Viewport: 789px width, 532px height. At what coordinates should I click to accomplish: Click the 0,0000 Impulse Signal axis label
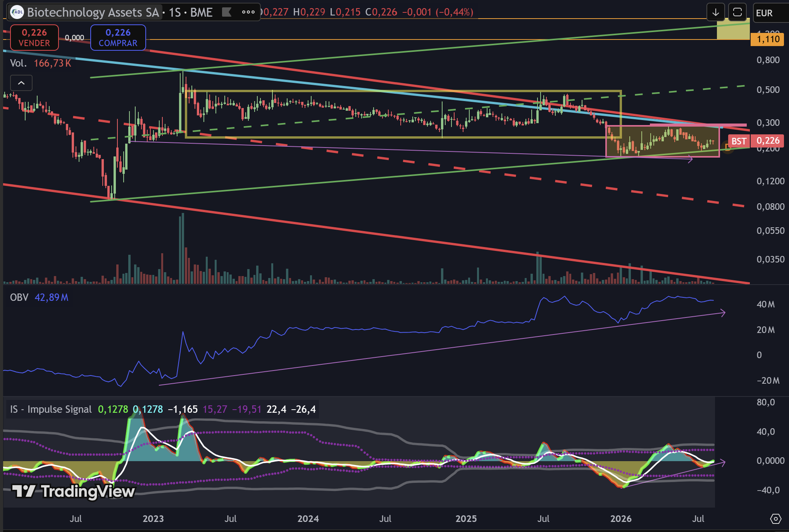(x=770, y=461)
